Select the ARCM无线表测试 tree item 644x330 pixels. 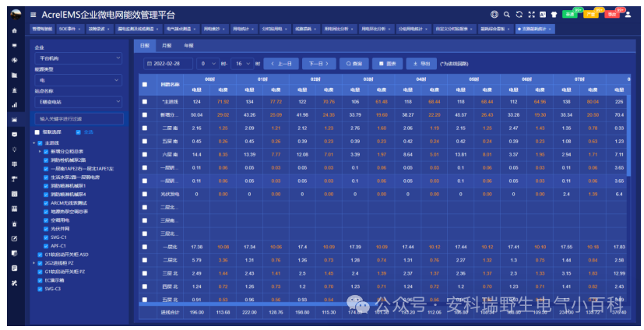pos(69,203)
